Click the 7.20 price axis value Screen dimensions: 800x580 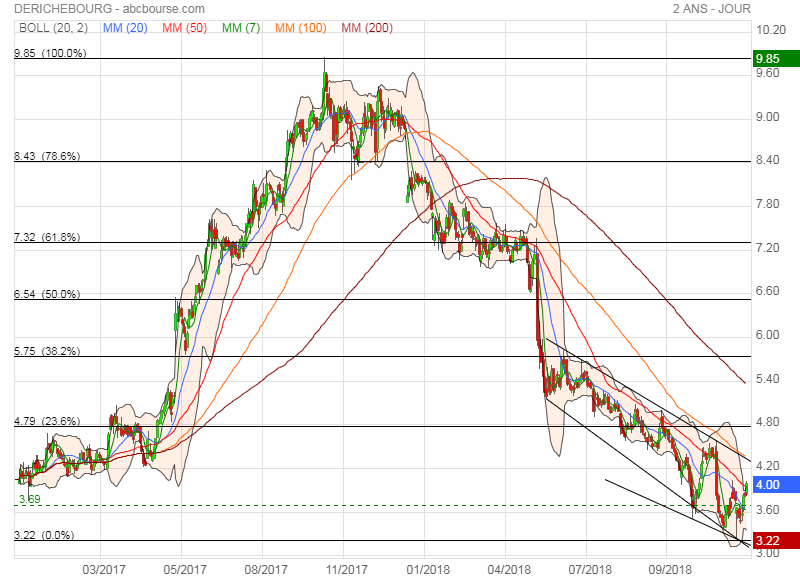pos(768,247)
